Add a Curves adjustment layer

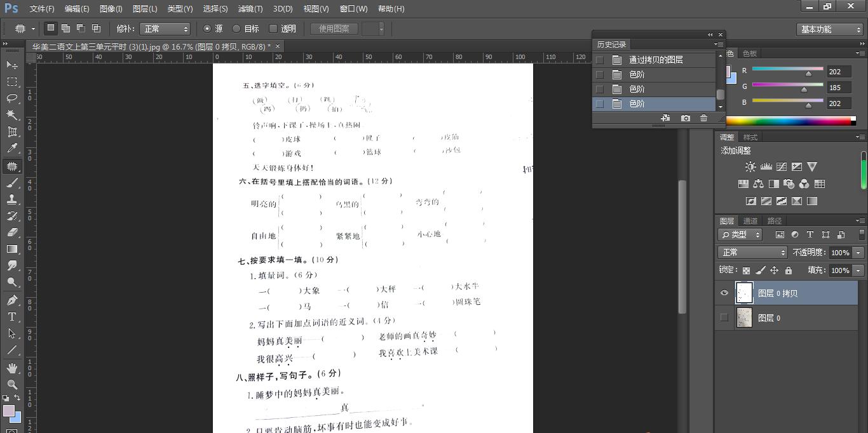point(782,167)
